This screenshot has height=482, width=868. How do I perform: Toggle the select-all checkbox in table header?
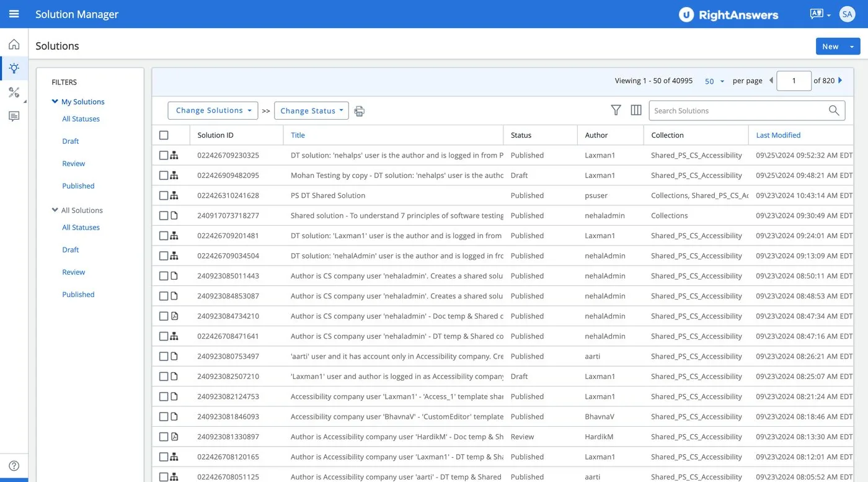tap(164, 135)
